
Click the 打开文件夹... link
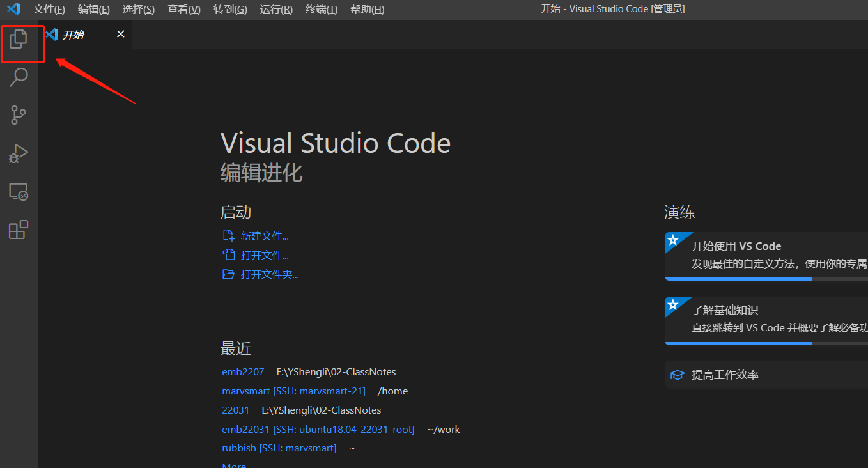coord(270,274)
